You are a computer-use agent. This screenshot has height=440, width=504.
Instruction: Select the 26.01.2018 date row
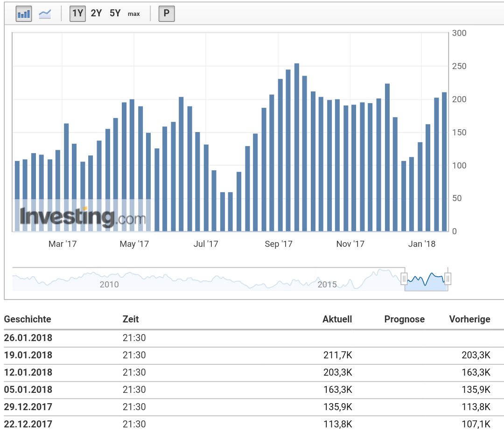point(254,338)
